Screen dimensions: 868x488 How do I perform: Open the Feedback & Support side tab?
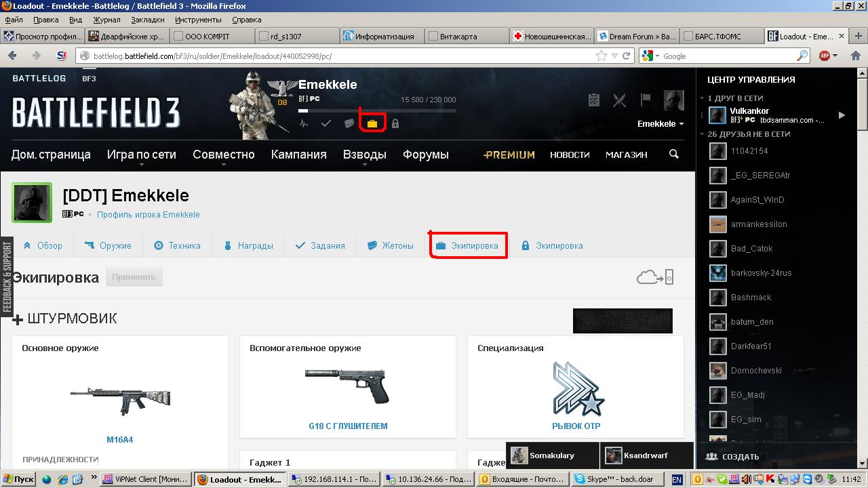coord(7,276)
